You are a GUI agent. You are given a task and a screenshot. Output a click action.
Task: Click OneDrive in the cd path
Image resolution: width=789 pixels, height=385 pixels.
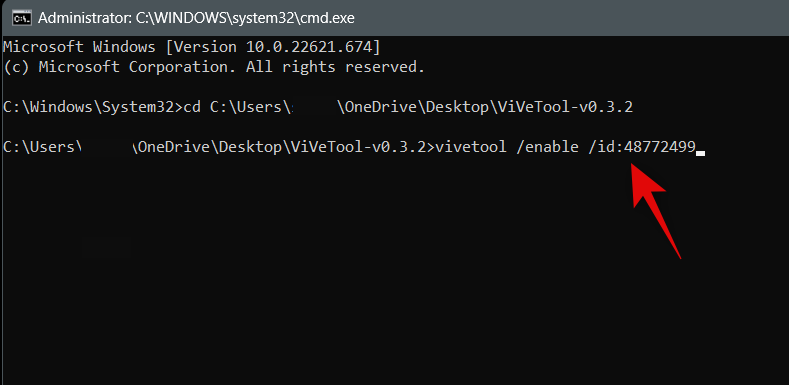click(x=378, y=108)
